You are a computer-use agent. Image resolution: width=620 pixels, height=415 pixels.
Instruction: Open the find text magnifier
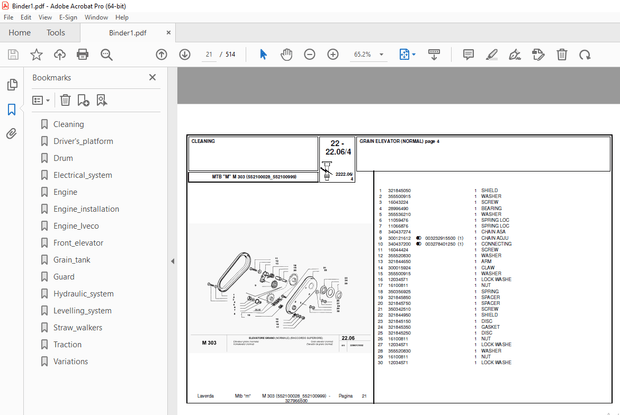pyautogui.click(x=106, y=55)
